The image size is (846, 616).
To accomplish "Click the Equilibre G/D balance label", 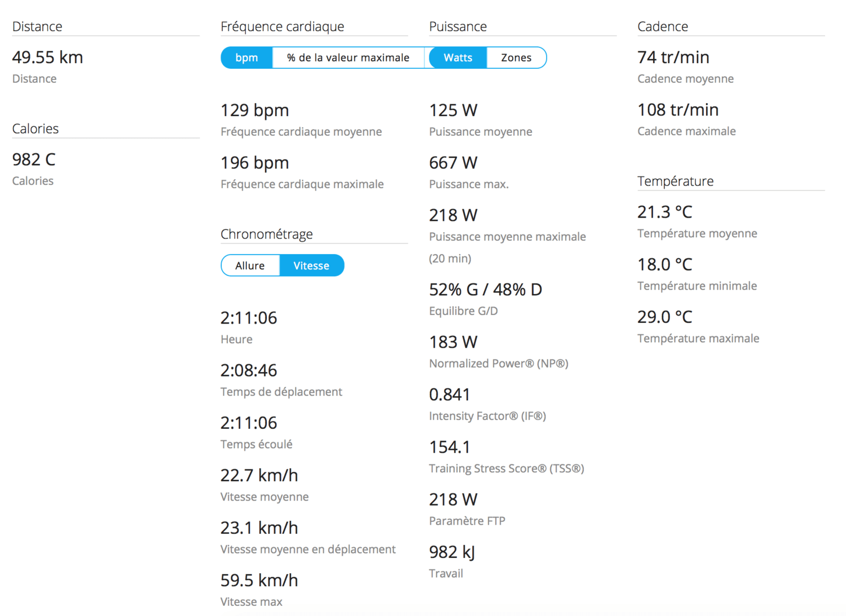I will (463, 311).
